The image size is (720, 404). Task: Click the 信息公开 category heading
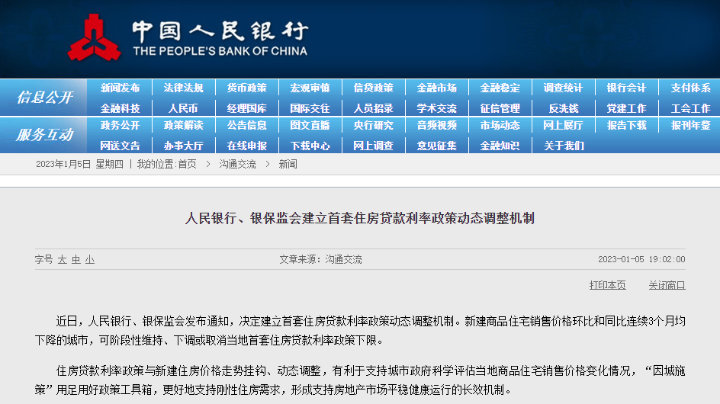pyautogui.click(x=44, y=98)
